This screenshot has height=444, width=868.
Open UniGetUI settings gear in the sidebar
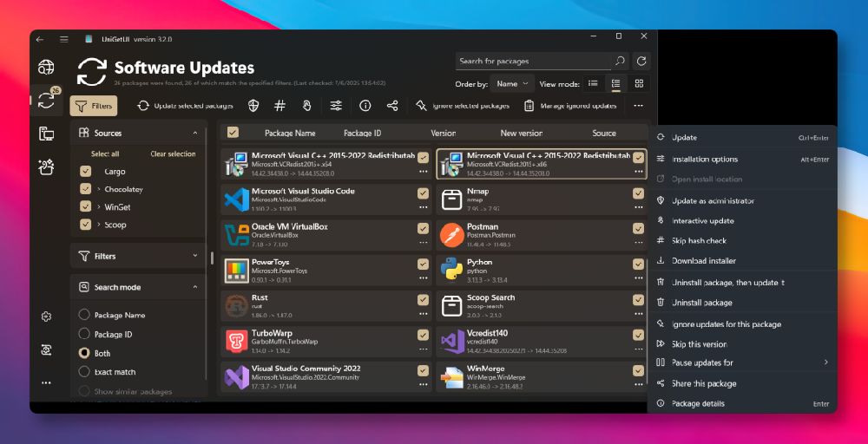click(46, 317)
